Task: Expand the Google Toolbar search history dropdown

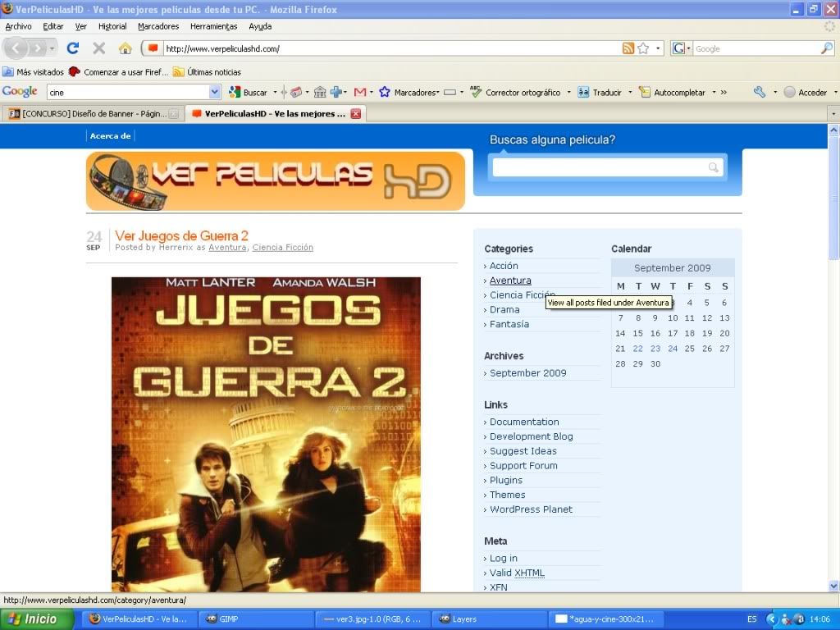Action: tap(215, 92)
